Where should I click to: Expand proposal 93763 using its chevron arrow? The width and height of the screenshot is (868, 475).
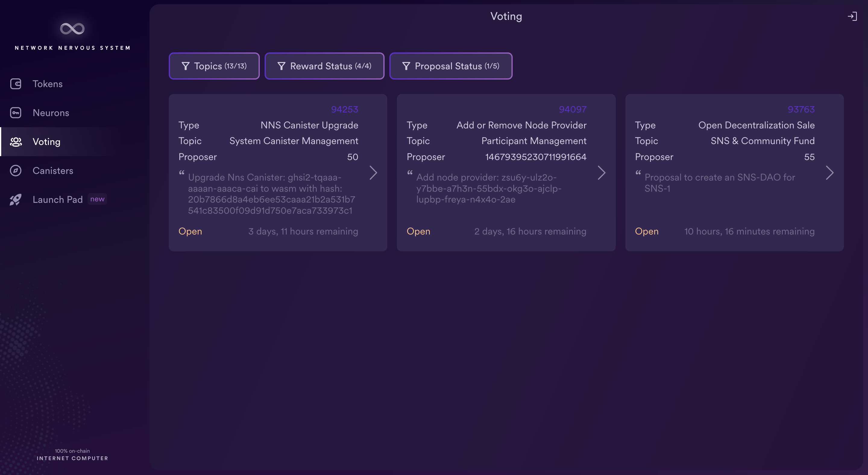[830, 173]
